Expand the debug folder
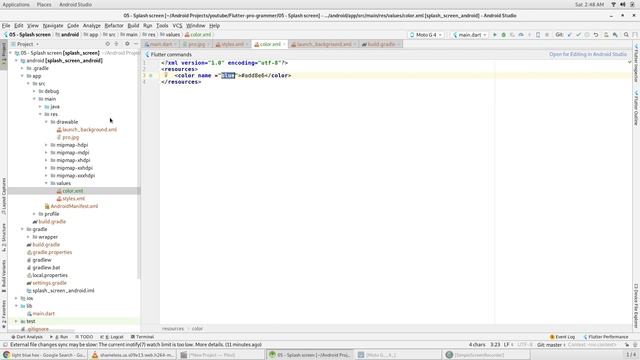Image resolution: width=640 pixels, height=360 pixels. point(34,91)
